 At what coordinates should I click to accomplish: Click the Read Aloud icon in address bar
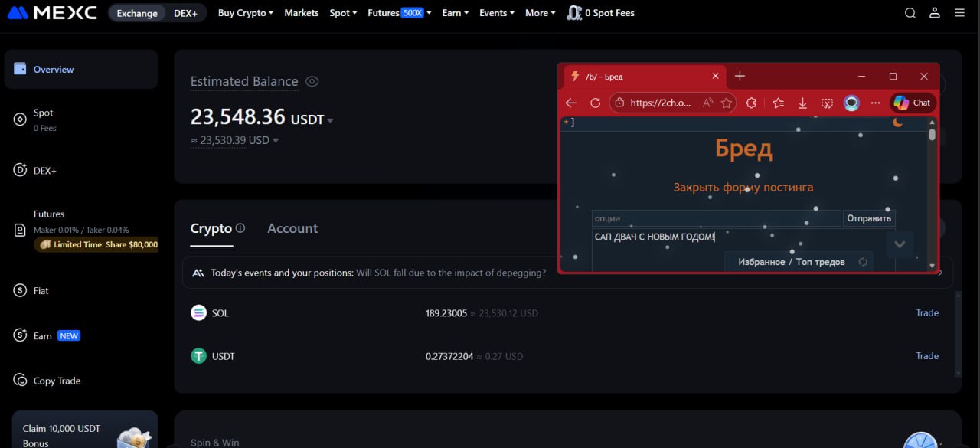[708, 103]
